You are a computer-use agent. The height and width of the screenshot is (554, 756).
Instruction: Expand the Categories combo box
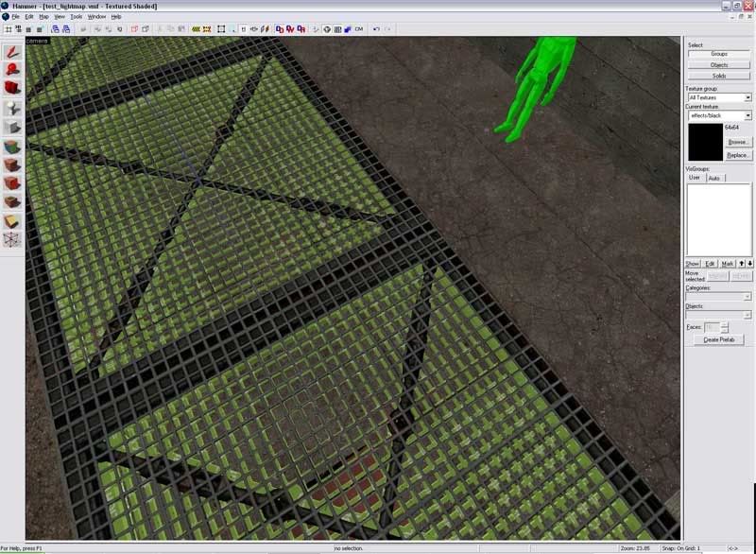tap(747, 297)
